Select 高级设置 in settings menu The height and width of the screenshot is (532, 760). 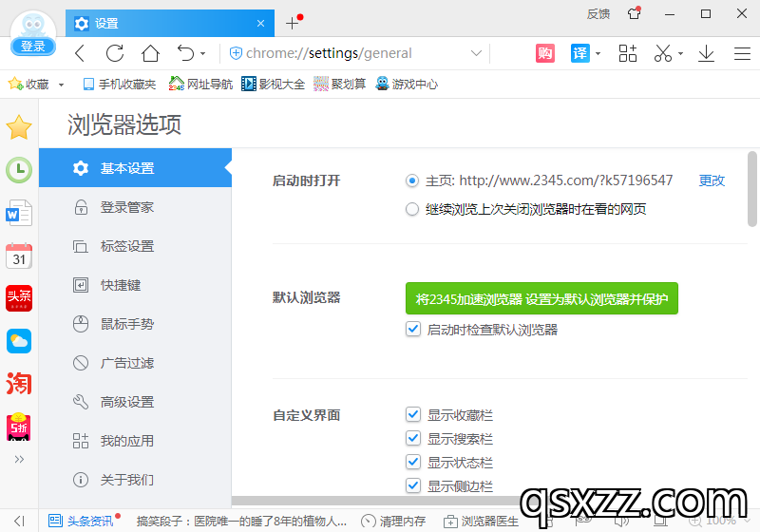point(135,402)
